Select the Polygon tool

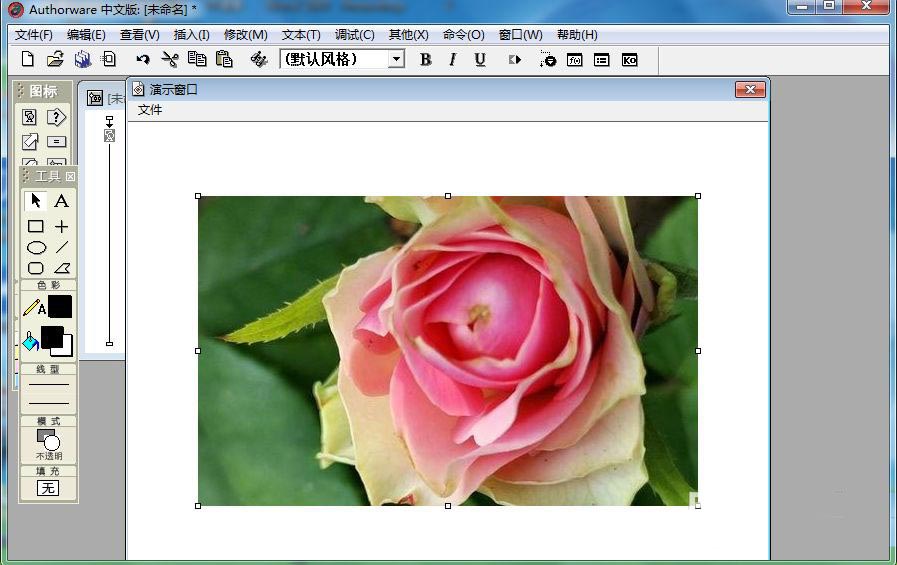click(x=61, y=268)
